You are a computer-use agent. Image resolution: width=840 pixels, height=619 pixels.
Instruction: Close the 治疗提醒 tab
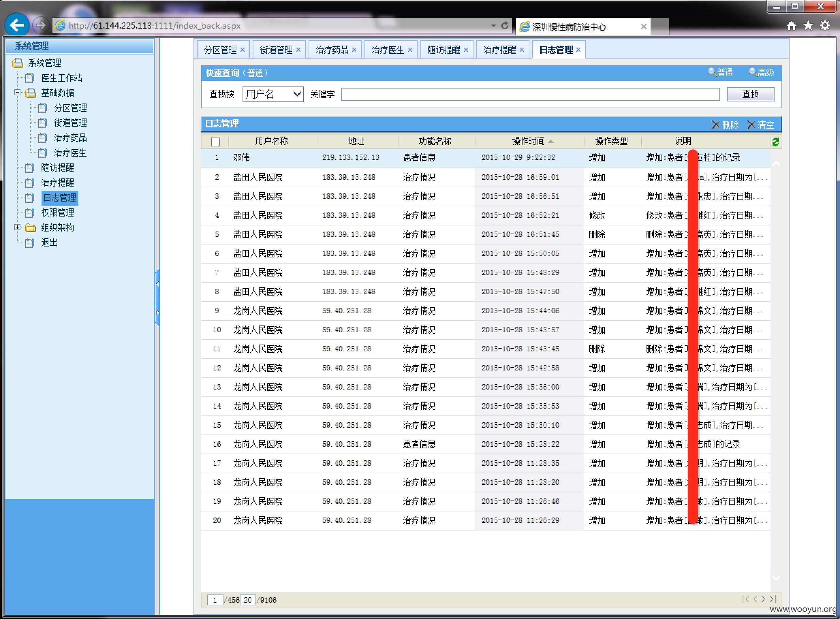(x=522, y=50)
